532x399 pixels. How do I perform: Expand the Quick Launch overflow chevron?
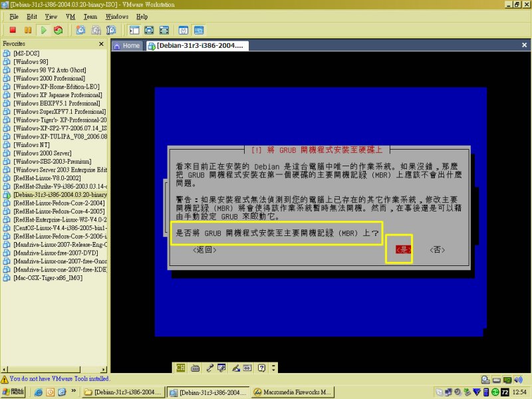pos(74,392)
